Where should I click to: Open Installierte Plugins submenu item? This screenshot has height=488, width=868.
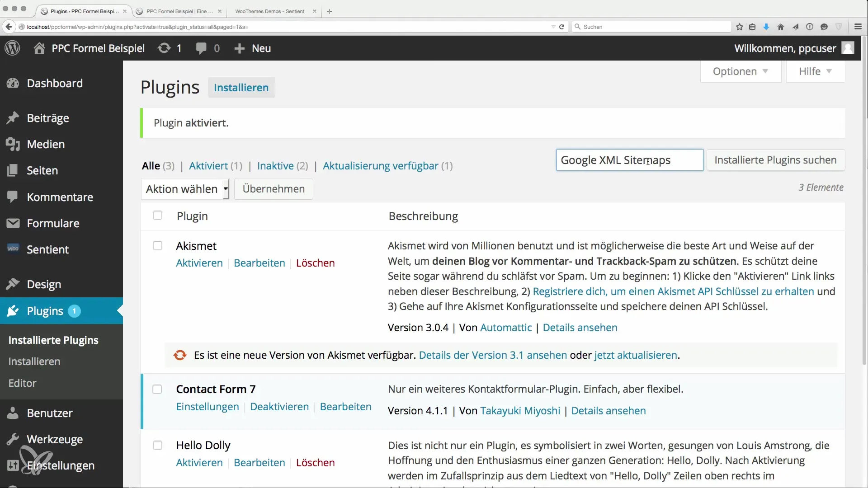pyautogui.click(x=53, y=340)
